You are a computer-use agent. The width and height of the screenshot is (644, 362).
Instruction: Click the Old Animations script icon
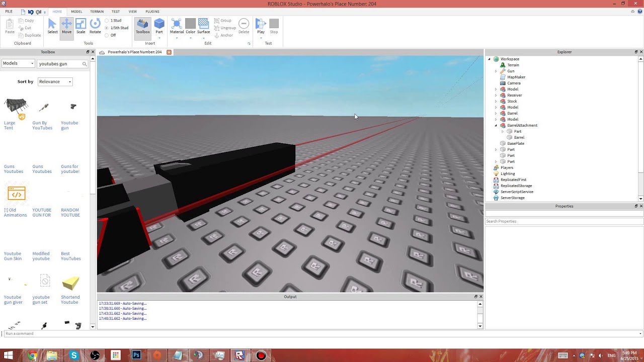pos(16,194)
